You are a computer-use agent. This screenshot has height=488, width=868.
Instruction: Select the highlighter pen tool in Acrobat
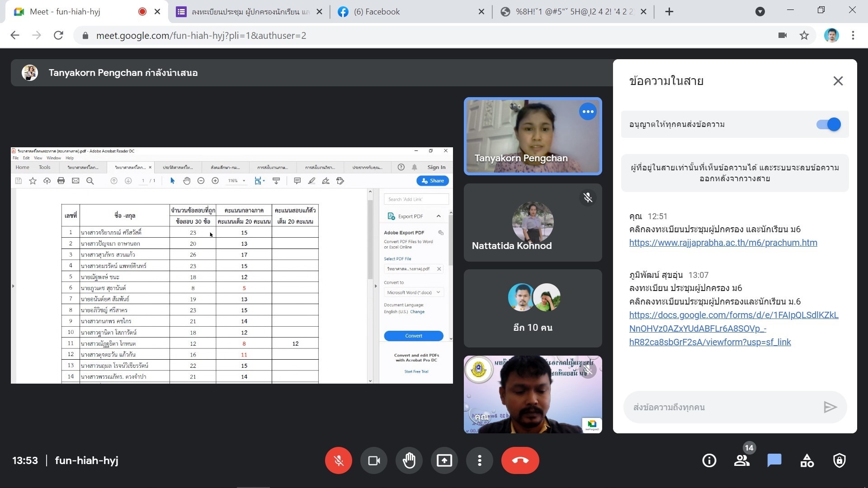(x=311, y=181)
